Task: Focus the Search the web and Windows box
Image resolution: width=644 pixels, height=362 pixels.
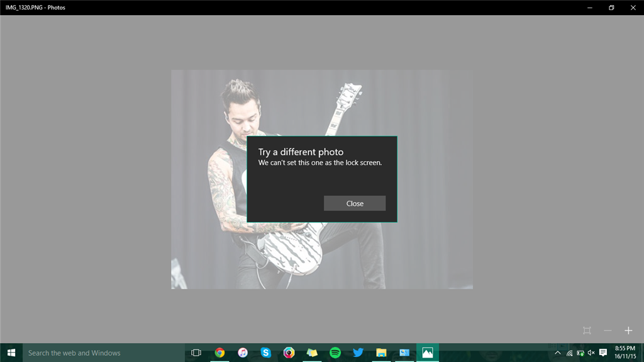Action: click(x=104, y=353)
